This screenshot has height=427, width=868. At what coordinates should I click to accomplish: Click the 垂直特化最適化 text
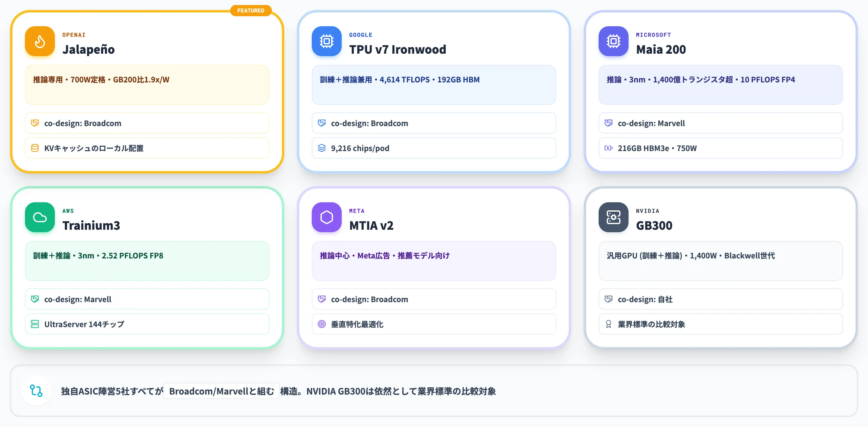[x=357, y=324]
